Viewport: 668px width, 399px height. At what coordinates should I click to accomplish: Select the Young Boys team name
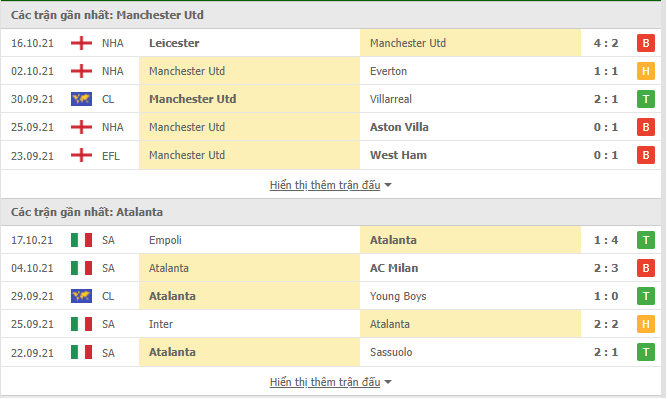click(398, 296)
